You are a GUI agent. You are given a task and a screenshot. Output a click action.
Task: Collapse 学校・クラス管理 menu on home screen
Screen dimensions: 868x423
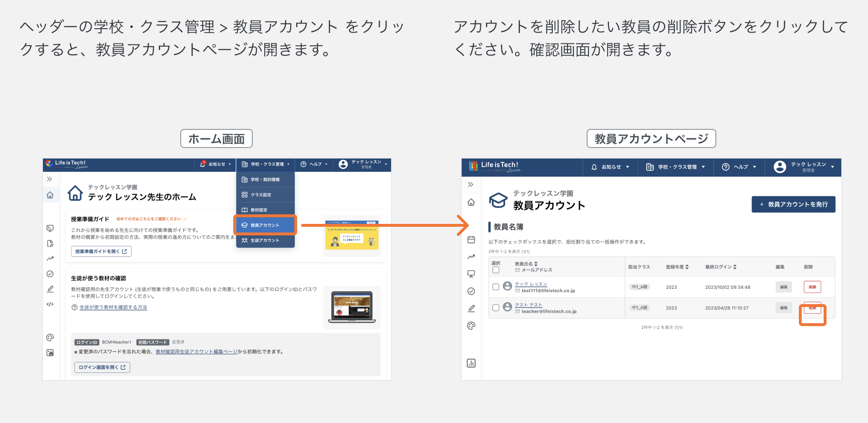266,164
